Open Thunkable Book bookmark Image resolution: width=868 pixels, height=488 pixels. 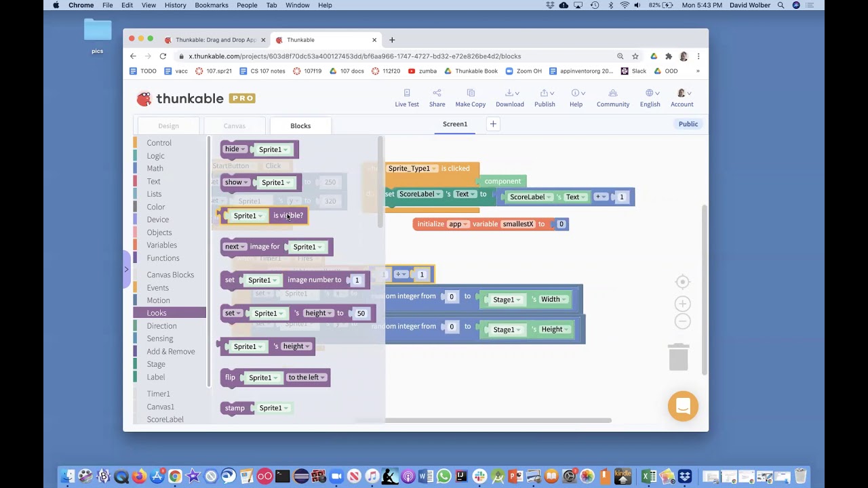click(471, 70)
